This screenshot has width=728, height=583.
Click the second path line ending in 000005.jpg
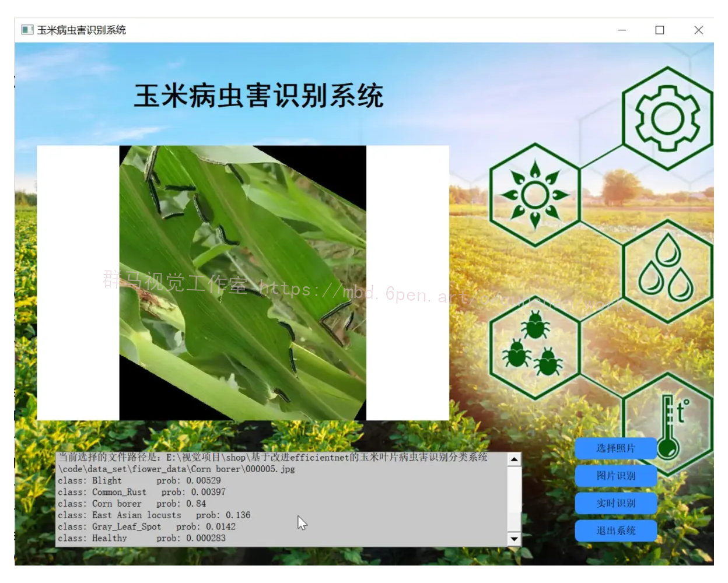click(177, 469)
